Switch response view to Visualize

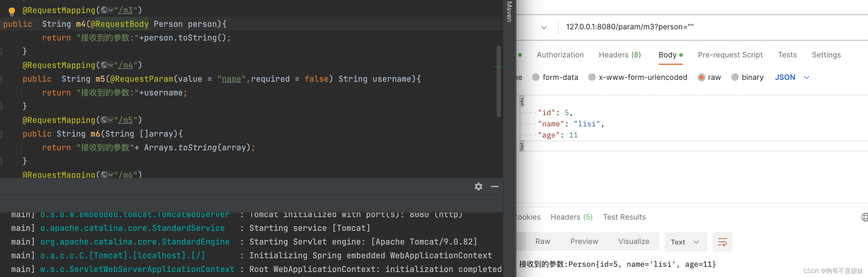pyautogui.click(x=633, y=241)
